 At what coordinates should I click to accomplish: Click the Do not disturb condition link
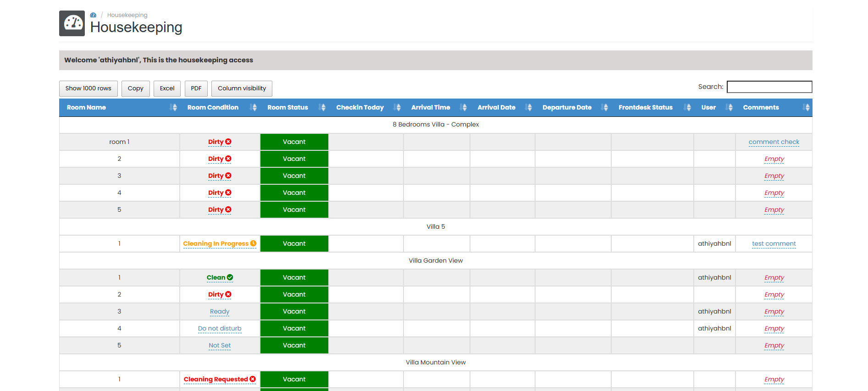[x=220, y=329]
